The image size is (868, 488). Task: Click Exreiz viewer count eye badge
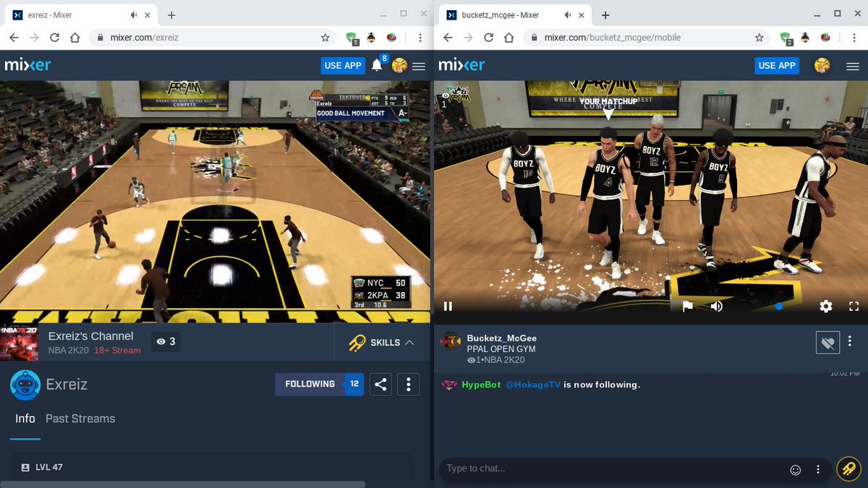pos(166,342)
